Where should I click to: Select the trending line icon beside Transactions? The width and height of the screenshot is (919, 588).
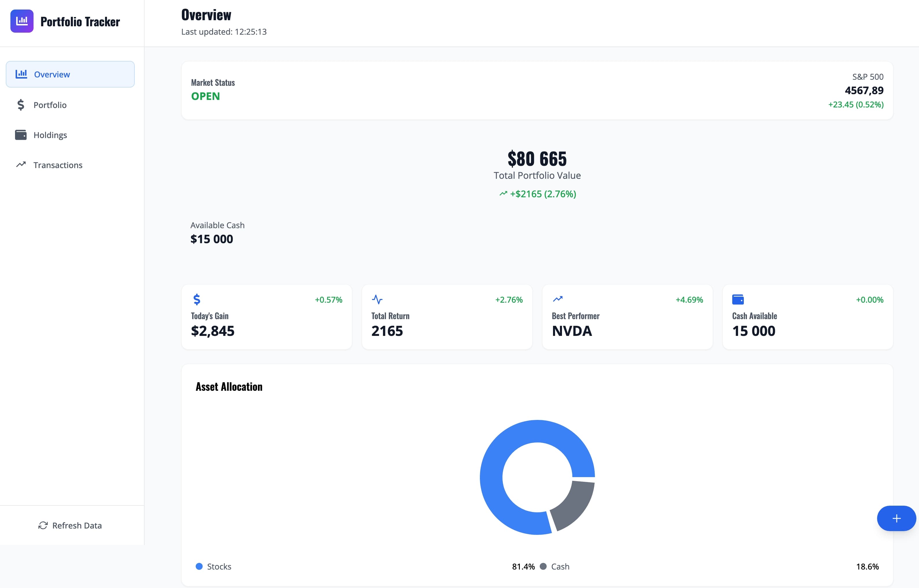coord(21,165)
